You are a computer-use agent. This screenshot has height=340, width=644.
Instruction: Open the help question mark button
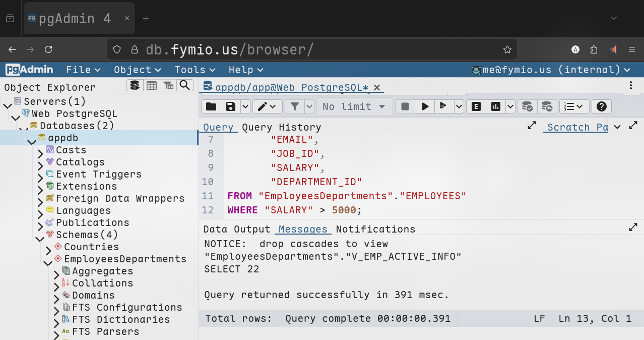601,106
